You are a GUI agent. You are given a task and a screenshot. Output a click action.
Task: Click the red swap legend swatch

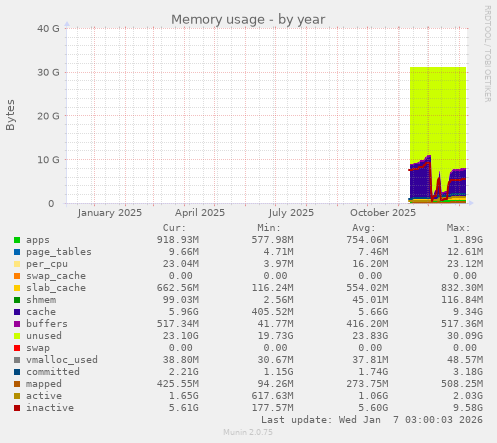click(x=17, y=348)
